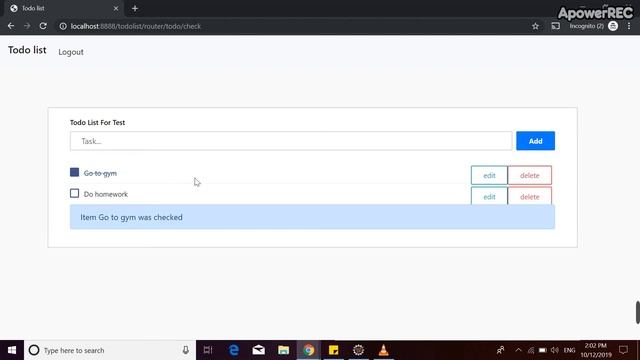Focus the Task input field
This screenshot has height=360, width=640.
click(291, 141)
